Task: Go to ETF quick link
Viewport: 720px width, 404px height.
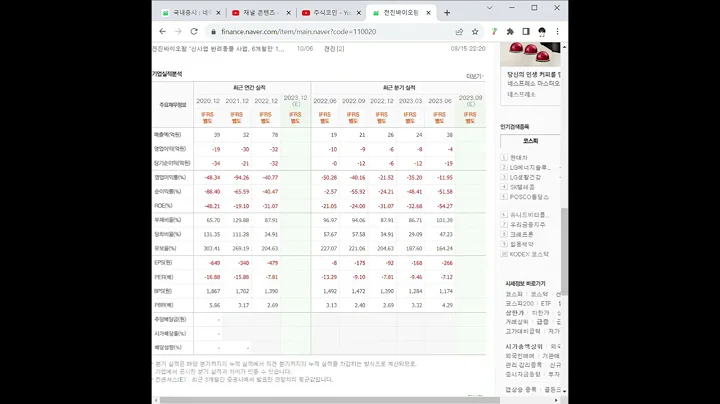Action: (x=546, y=303)
